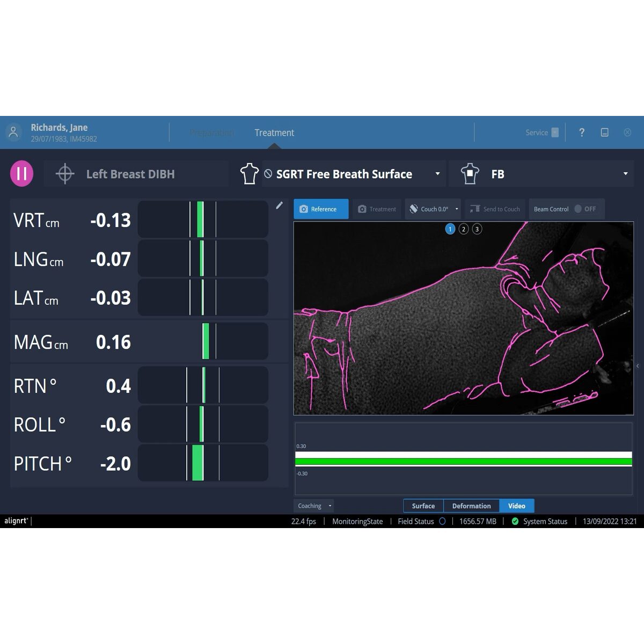Expand SGRT Free Breath Surface dropdown
Viewport: 644px width, 644px height.
point(437,174)
